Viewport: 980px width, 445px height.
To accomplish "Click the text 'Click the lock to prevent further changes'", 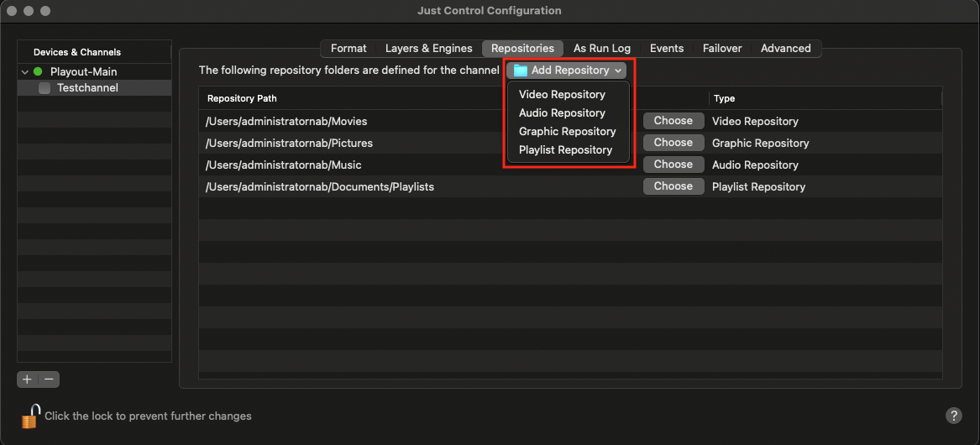I will click(148, 416).
